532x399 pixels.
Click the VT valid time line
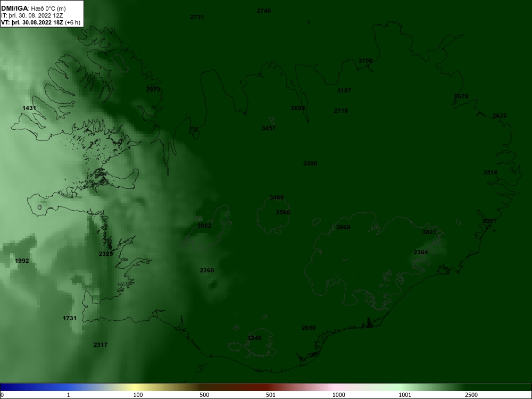41,23
